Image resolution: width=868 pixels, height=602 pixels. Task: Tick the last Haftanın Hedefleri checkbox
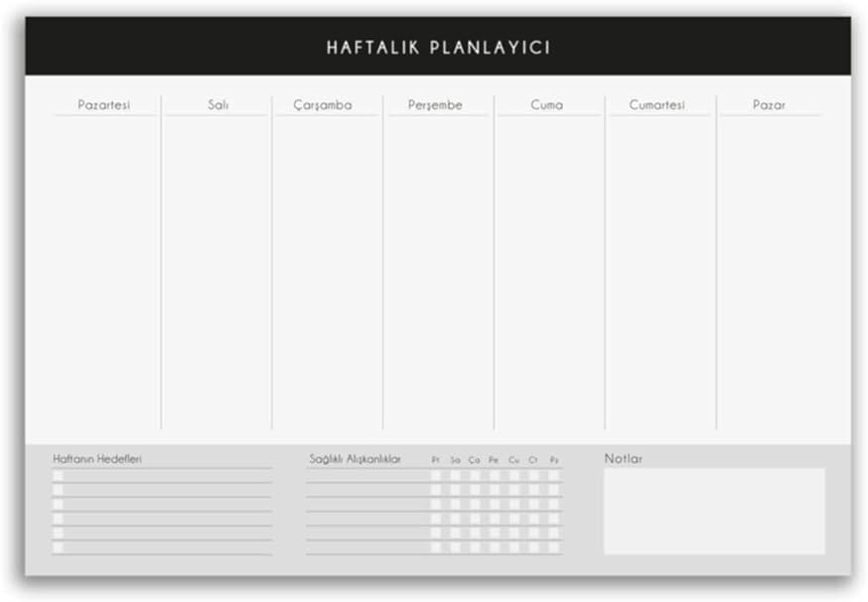tap(58, 547)
